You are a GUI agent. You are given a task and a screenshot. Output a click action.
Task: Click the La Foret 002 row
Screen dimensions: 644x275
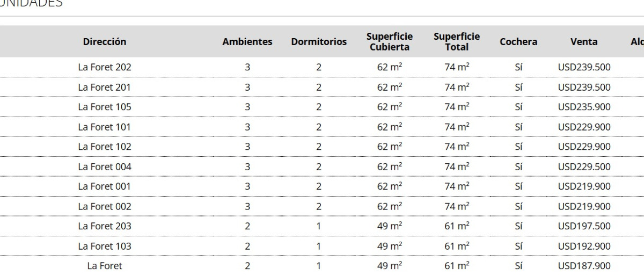point(105,207)
